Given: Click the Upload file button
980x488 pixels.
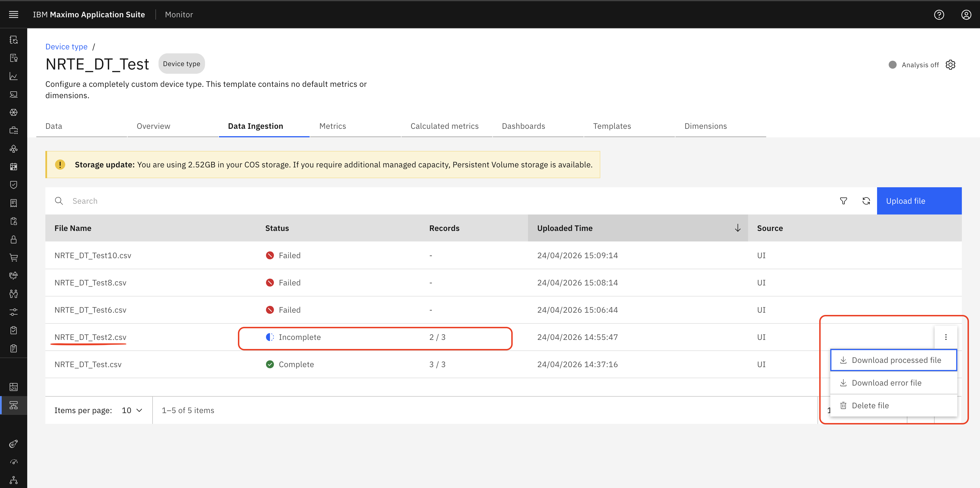Looking at the screenshot, I should (919, 201).
